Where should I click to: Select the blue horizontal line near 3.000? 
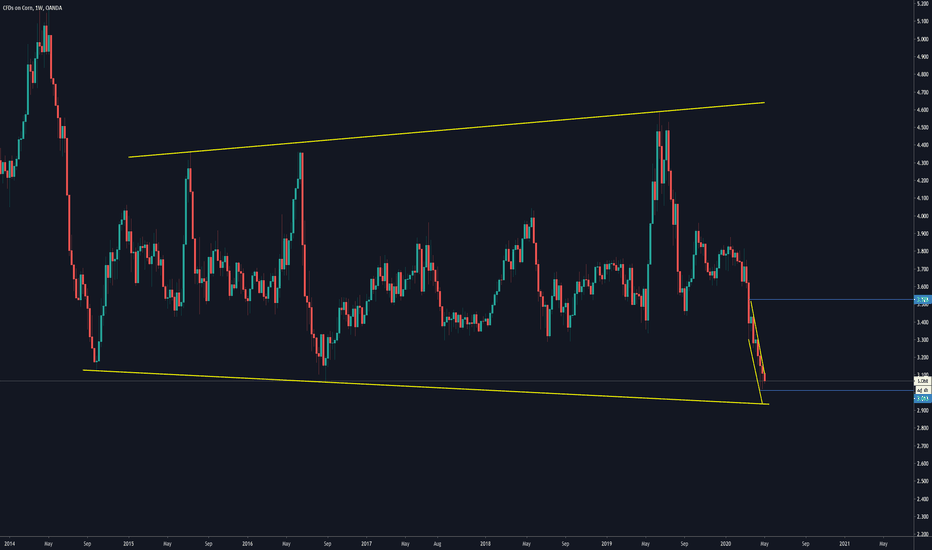point(837,390)
